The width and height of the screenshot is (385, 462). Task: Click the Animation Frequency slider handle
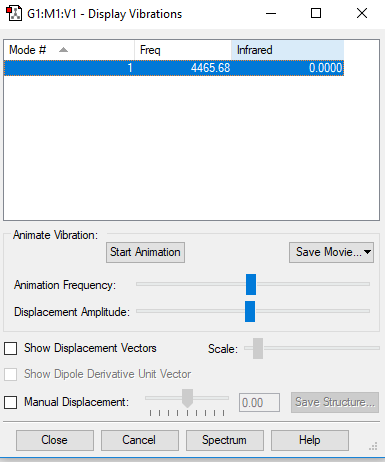(x=251, y=284)
